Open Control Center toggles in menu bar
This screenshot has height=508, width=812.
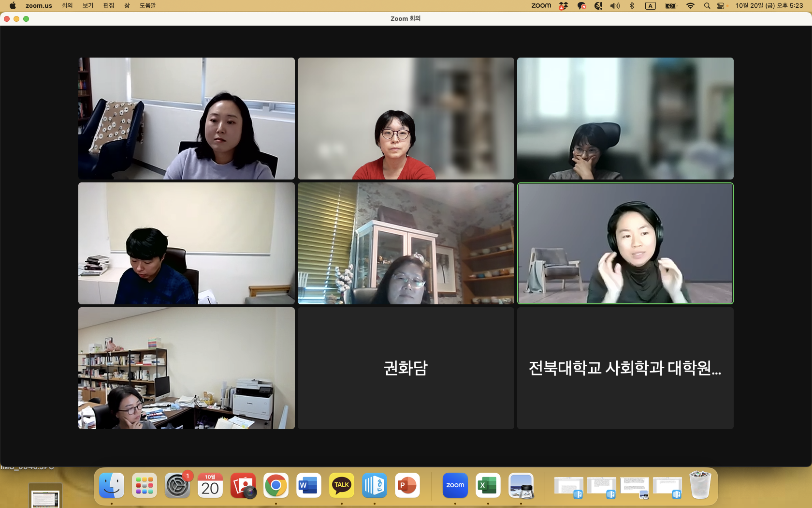coord(721,5)
